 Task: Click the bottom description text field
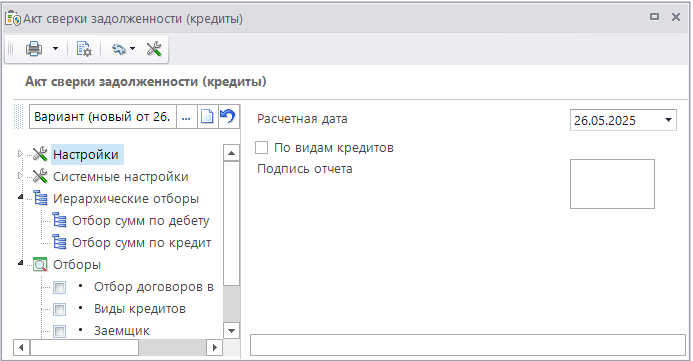pyautogui.click(x=468, y=345)
